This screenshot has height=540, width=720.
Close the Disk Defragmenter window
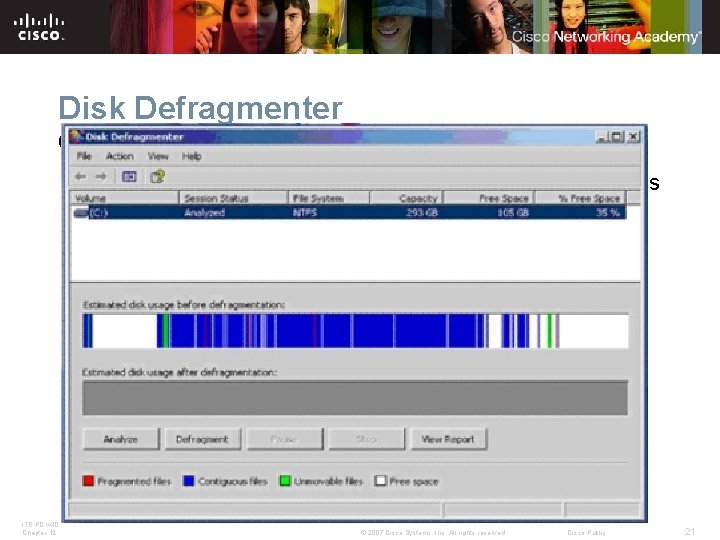(x=634, y=136)
